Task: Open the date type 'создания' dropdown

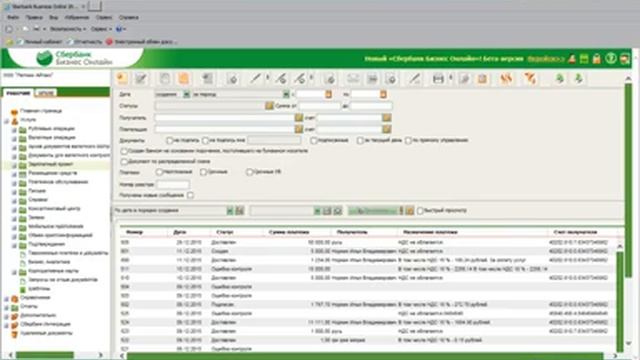Action: [x=187, y=94]
